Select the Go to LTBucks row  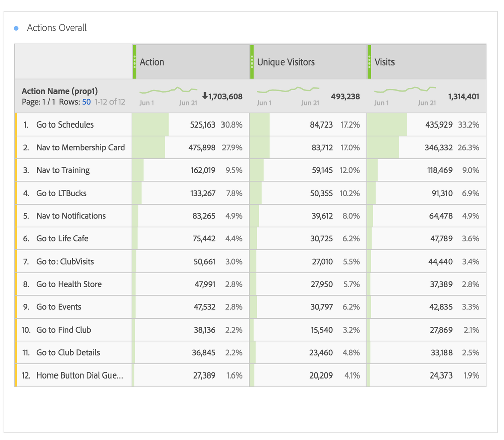62,193
